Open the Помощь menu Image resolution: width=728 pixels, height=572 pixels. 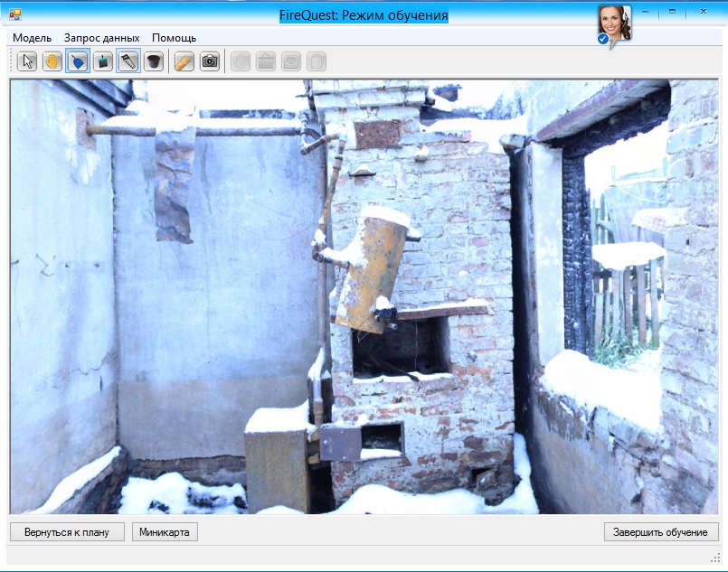[x=174, y=38]
